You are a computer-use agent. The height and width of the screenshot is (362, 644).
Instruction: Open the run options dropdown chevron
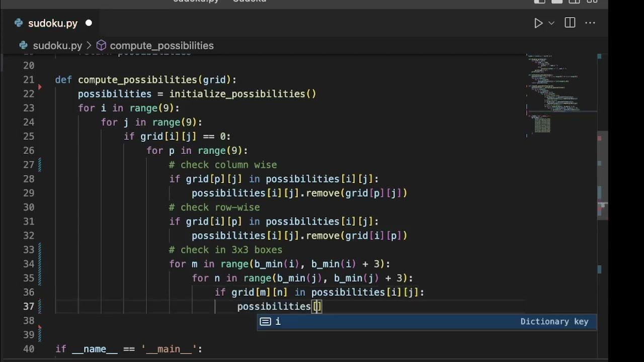tap(551, 23)
